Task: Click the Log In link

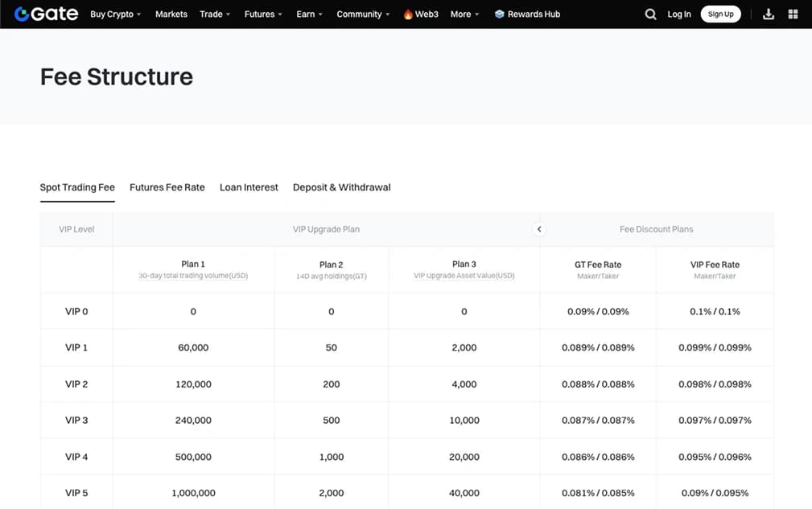Action: click(x=679, y=14)
